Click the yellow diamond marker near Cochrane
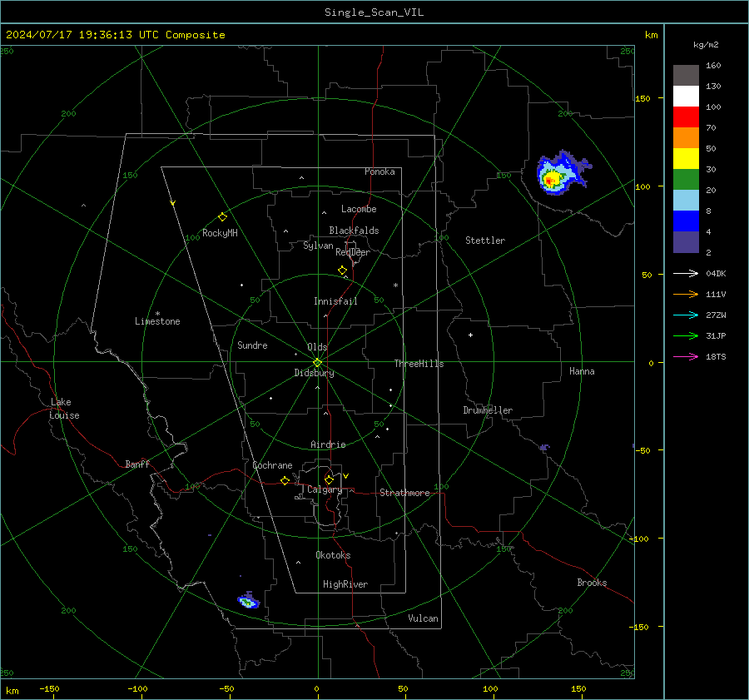 285,481
